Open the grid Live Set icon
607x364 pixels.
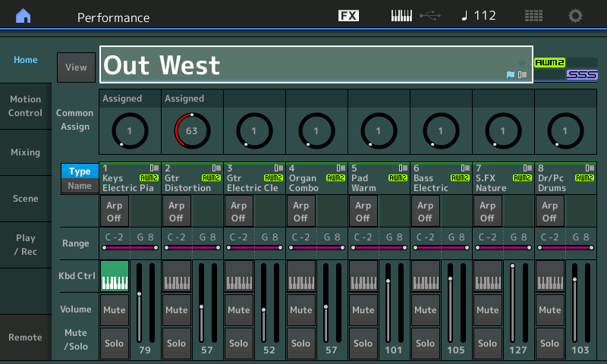(x=533, y=16)
